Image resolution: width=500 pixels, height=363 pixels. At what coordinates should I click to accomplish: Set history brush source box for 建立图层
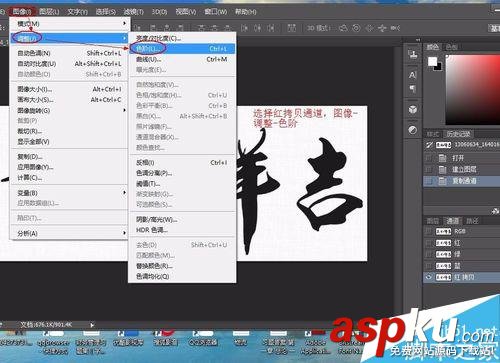pyautogui.click(x=429, y=170)
